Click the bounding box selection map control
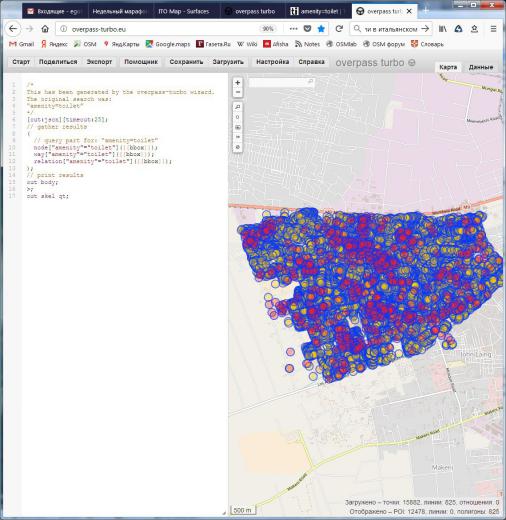The height and width of the screenshot is (520, 506). [237, 127]
